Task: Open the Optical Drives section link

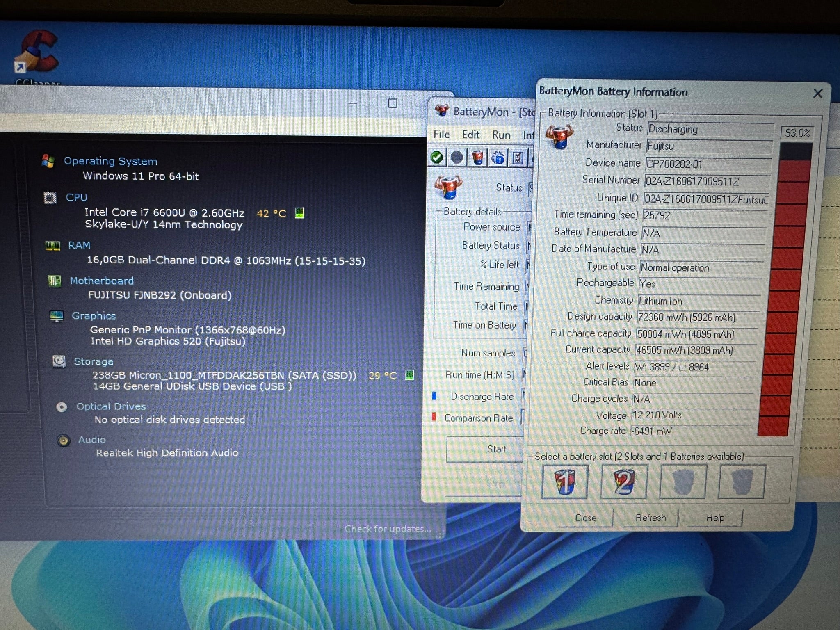Action: coord(111,406)
